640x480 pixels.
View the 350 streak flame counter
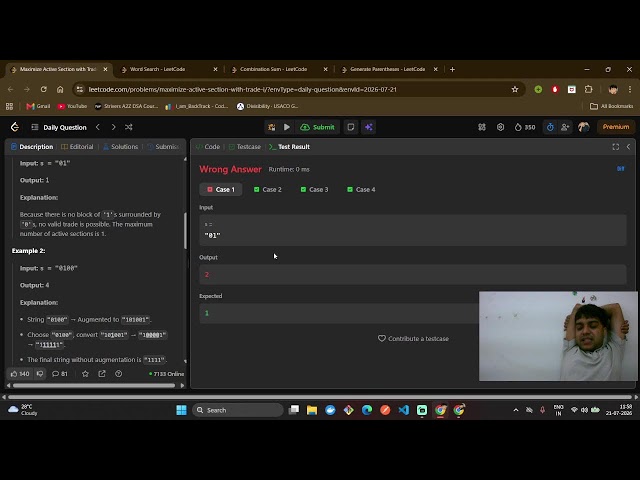pos(525,127)
